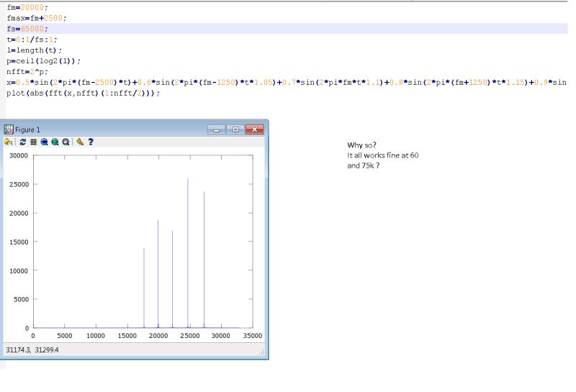Apply next zoom settings icon

click(x=55, y=142)
